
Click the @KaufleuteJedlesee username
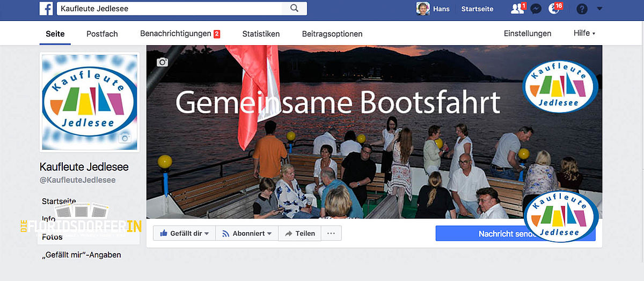78,180
